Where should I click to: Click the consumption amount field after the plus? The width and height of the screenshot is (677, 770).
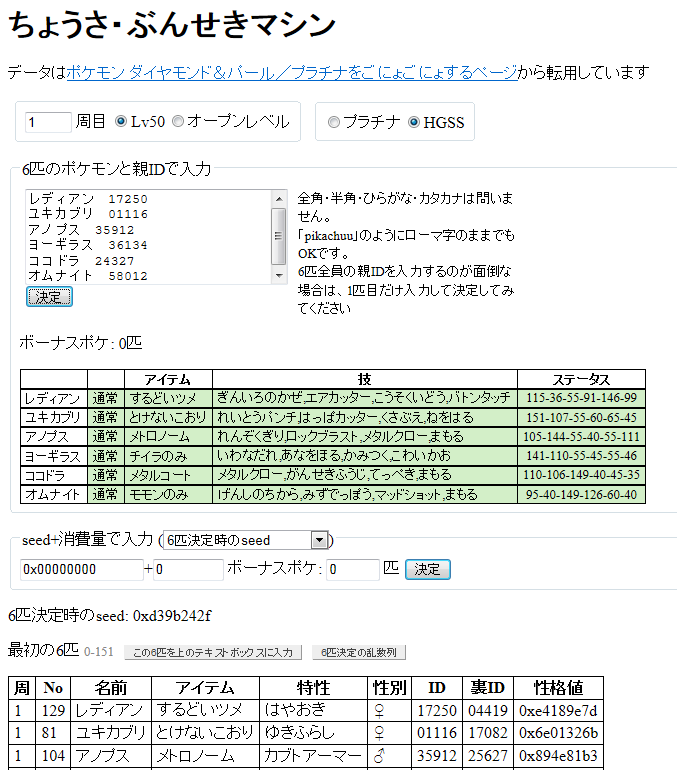pyautogui.click(x=189, y=570)
